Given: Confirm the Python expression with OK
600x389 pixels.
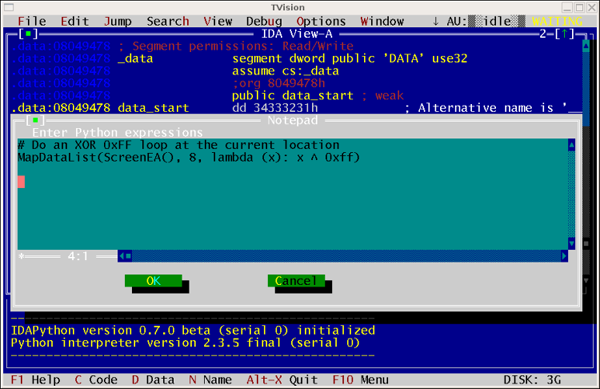Looking at the screenshot, I should [x=153, y=281].
